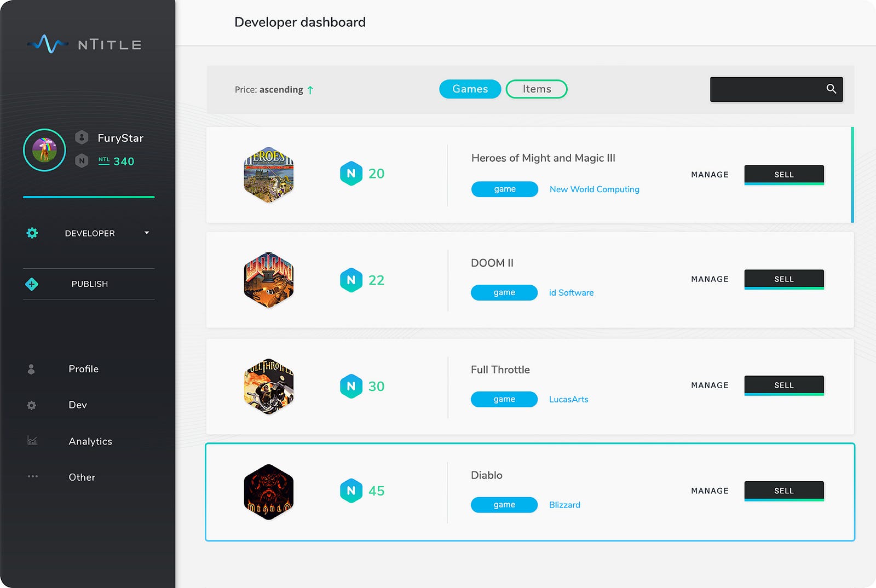Click the N price icon beside 45
Screen dimensions: 876x588
click(x=351, y=491)
